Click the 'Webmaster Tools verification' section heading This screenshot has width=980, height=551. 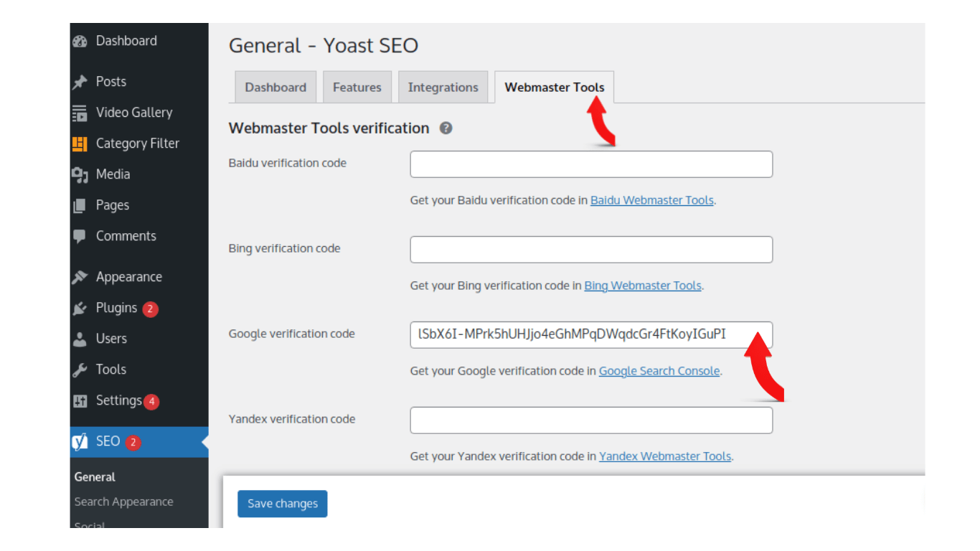pos(329,128)
